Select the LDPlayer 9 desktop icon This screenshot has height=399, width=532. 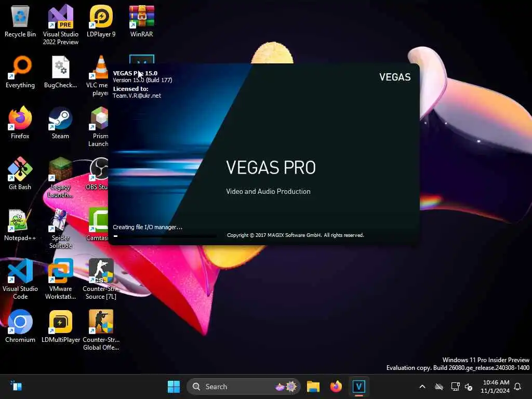[101, 21]
